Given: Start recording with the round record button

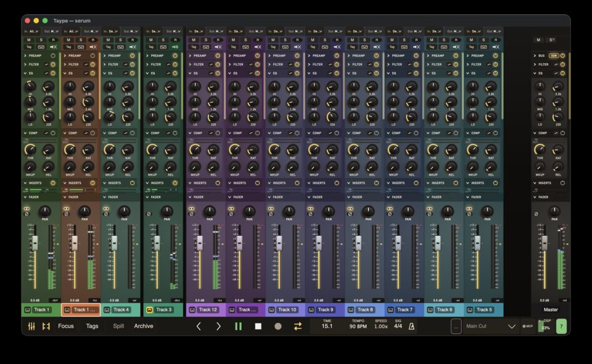Looking at the screenshot, I should point(278,326).
